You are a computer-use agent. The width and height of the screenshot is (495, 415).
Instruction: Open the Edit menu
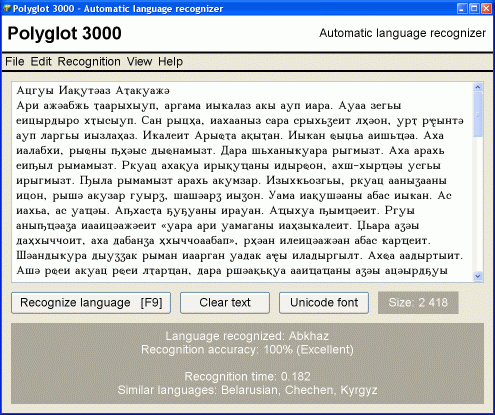[x=41, y=62]
